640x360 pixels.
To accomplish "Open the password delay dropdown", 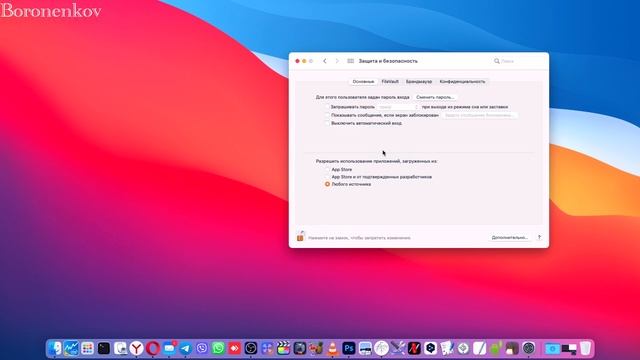I will [x=398, y=107].
